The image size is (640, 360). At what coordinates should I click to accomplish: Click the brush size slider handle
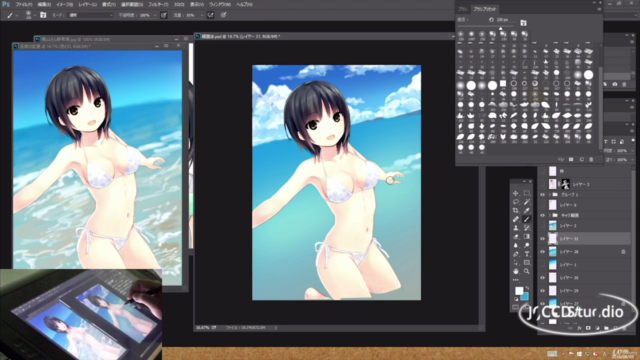pos(501,28)
